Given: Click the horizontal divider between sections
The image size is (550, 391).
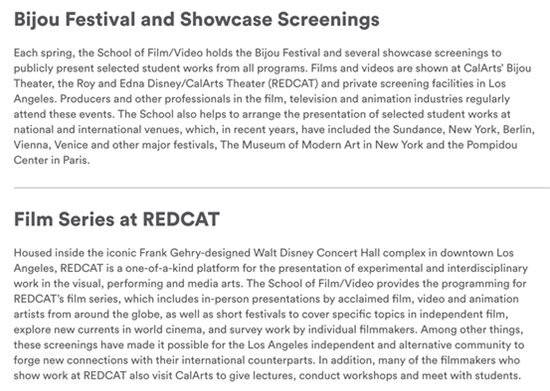Looking at the screenshot, I should pyautogui.click(x=282, y=188).
